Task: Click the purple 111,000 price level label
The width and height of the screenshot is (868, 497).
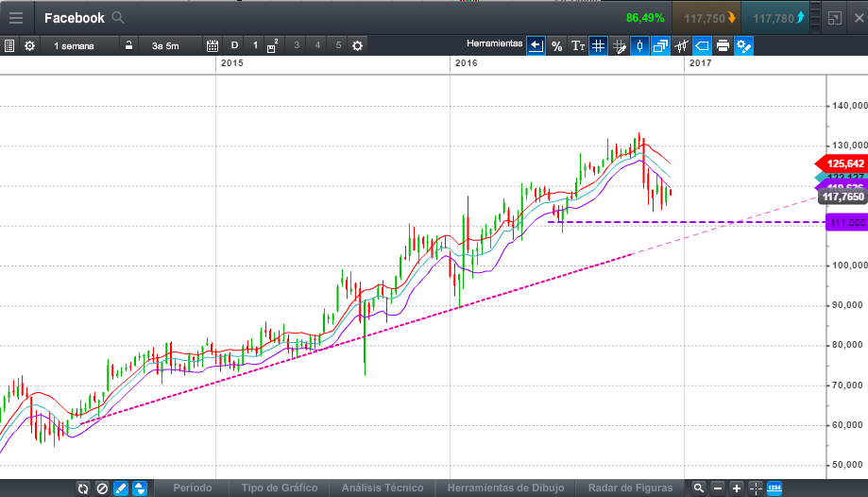Action: pyautogui.click(x=845, y=222)
